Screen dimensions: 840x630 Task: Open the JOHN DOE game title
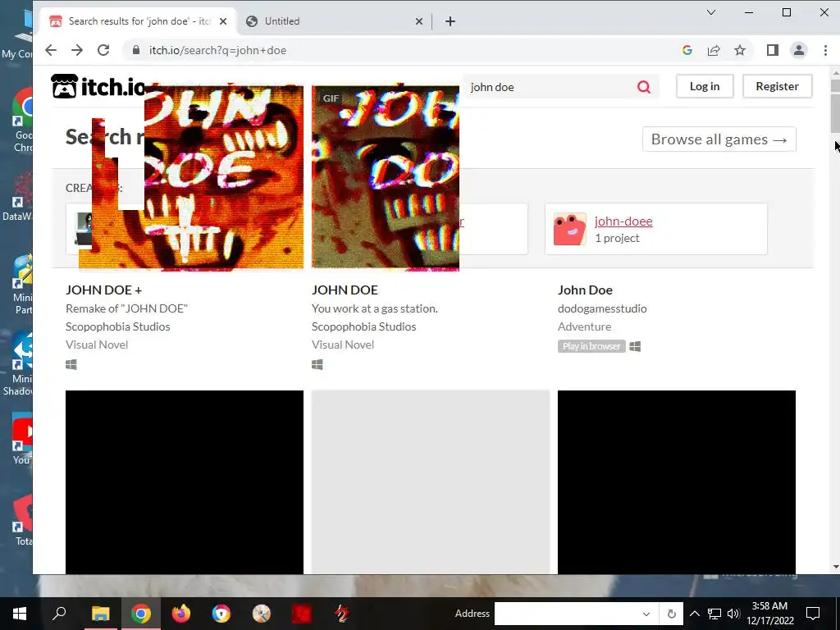(x=345, y=290)
